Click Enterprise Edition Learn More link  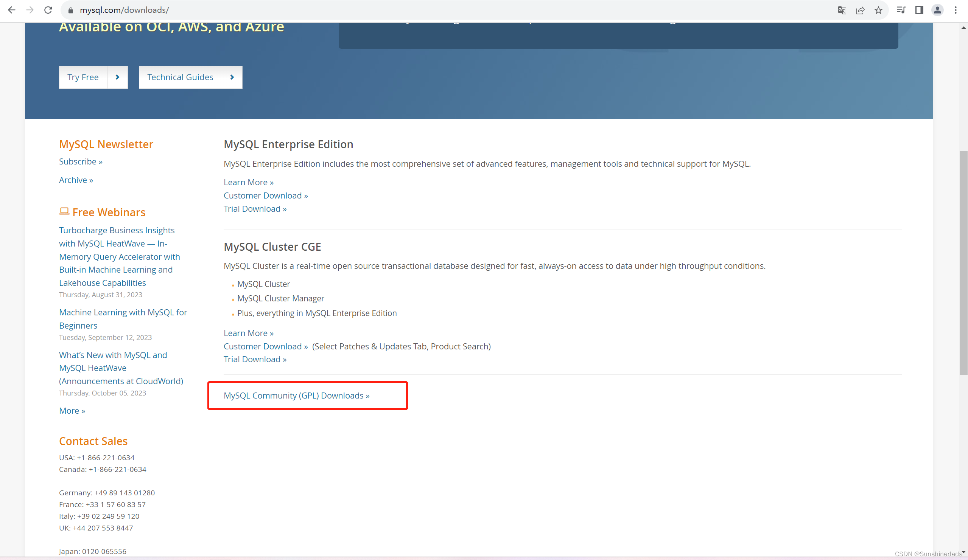click(x=249, y=182)
